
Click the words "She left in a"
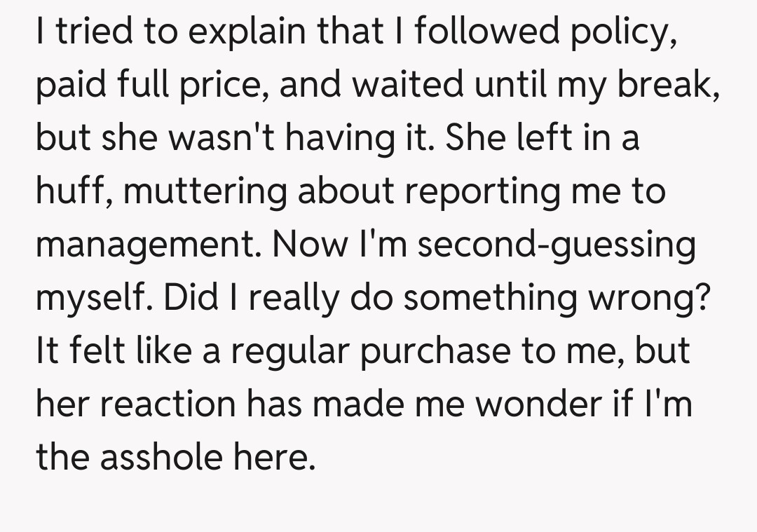[x=541, y=138]
